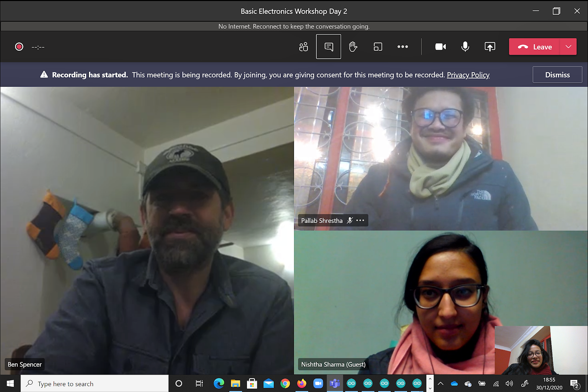Viewport: 588px width, 392px height.
Task: Show the meeting participants panel
Action: coord(304,47)
